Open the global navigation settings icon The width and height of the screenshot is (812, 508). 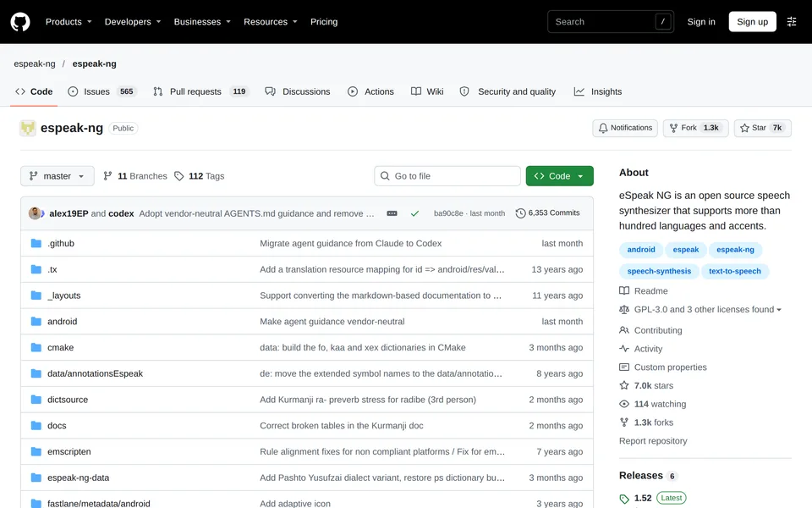click(x=792, y=22)
